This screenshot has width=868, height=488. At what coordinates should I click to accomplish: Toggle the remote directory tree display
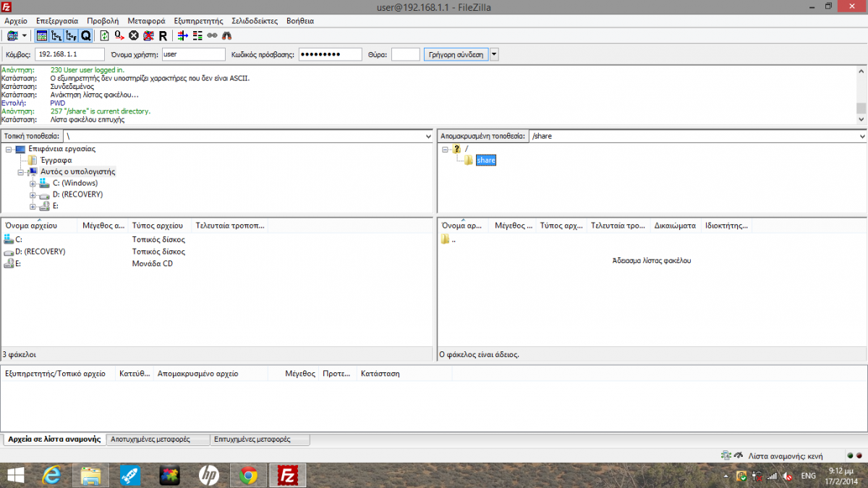(x=71, y=35)
